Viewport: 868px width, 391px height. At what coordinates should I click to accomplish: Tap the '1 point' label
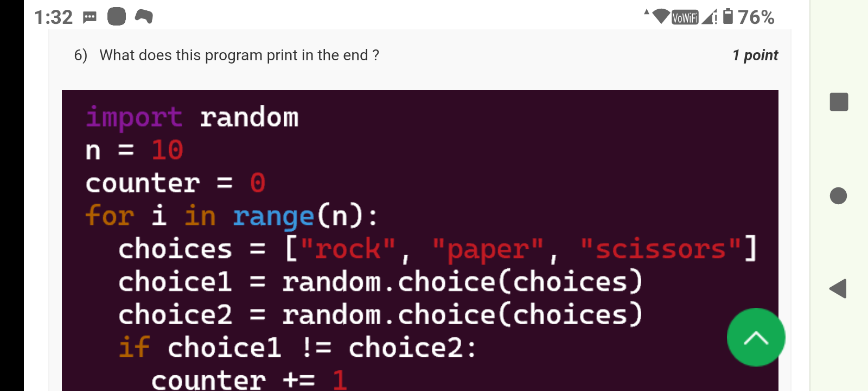click(755, 55)
